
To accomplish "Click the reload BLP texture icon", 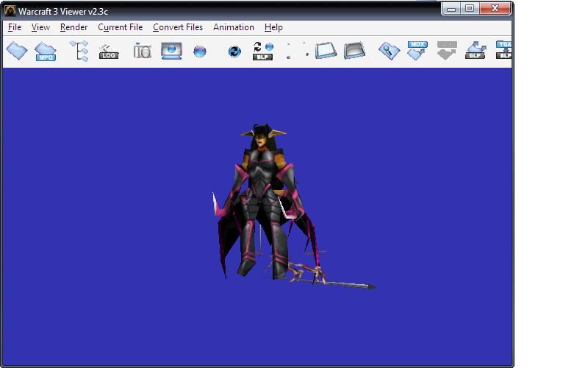I will point(263,51).
